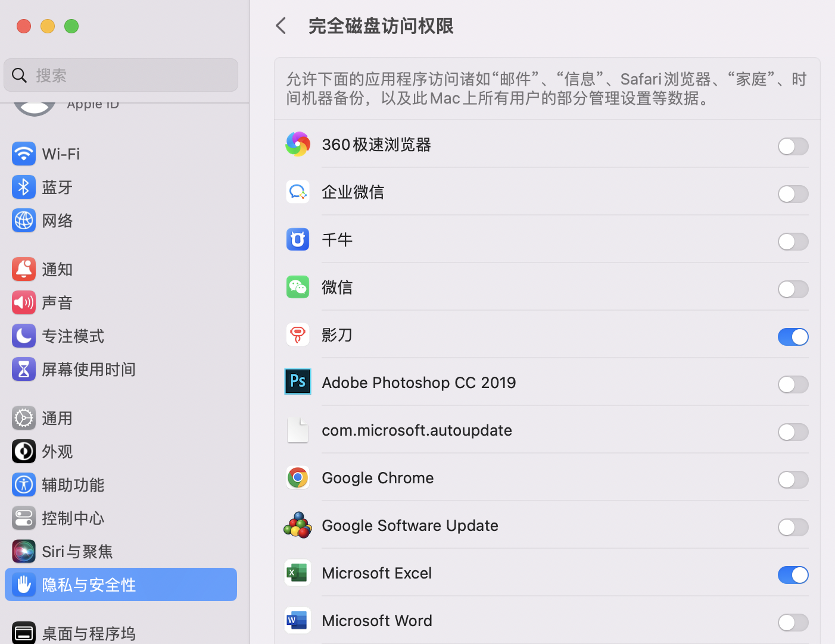Toggle Microsoft Word disk access
835x644 pixels.
(x=793, y=623)
